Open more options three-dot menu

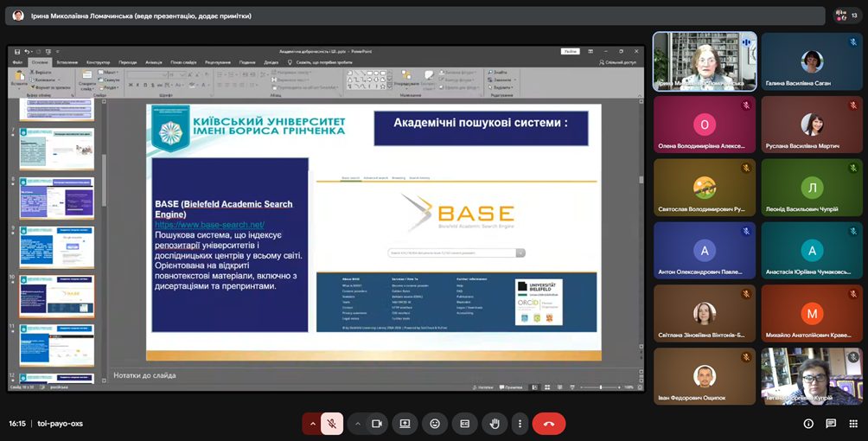point(519,424)
